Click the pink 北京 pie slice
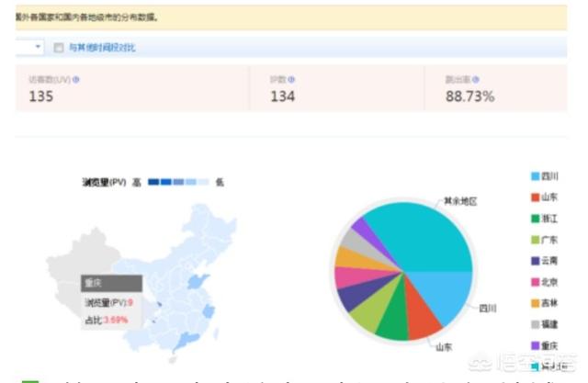The width and height of the screenshot is (588, 383). coord(353,277)
